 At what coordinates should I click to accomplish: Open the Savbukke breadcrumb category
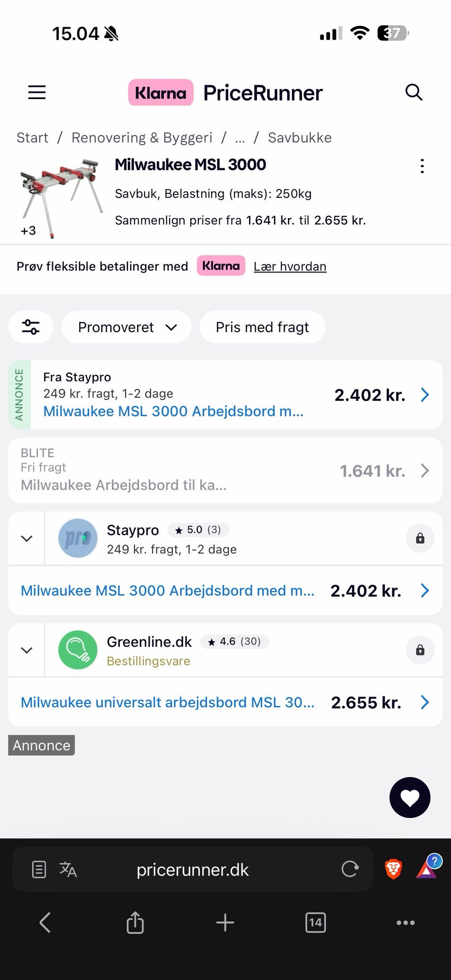tap(300, 138)
